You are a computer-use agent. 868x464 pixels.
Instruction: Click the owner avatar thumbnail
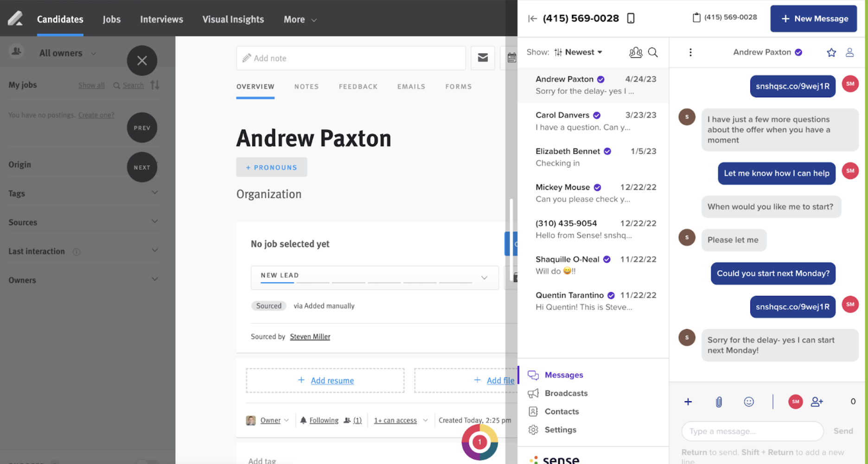tap(251, 420)
